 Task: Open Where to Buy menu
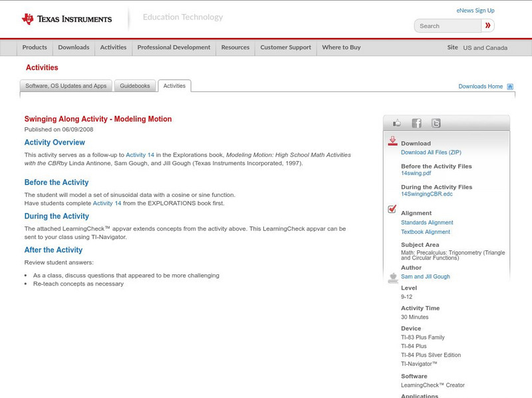341,47
